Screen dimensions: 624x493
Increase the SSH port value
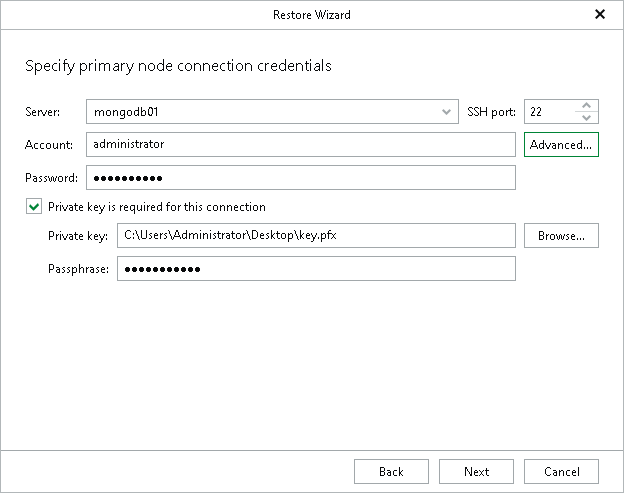click(586, 105)
